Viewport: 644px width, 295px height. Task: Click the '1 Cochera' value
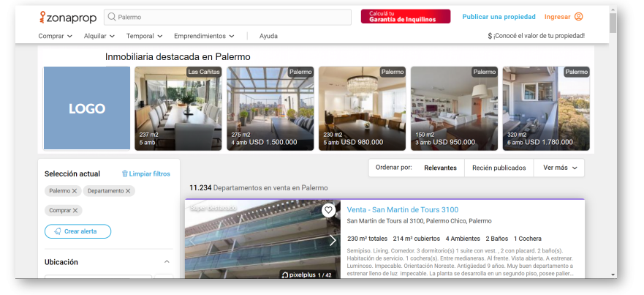pyautogui.click(x=528, y=239)
